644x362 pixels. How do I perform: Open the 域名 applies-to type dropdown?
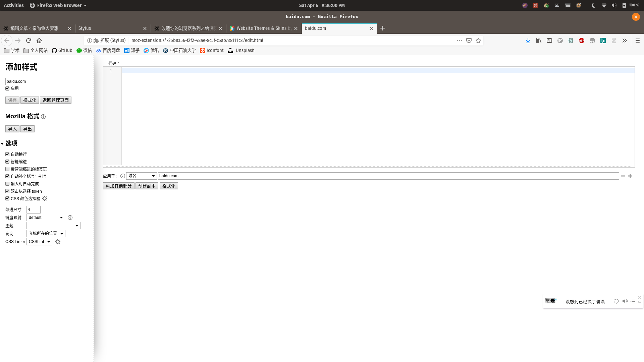coord(141,176)
